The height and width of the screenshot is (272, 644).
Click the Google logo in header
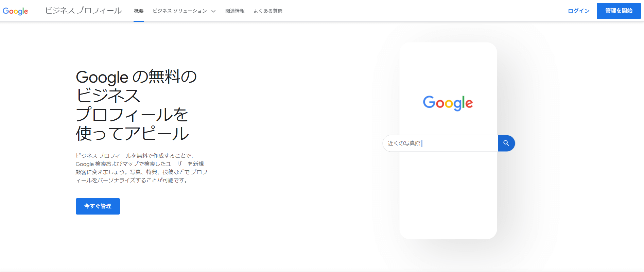click(x=15, y=11)
